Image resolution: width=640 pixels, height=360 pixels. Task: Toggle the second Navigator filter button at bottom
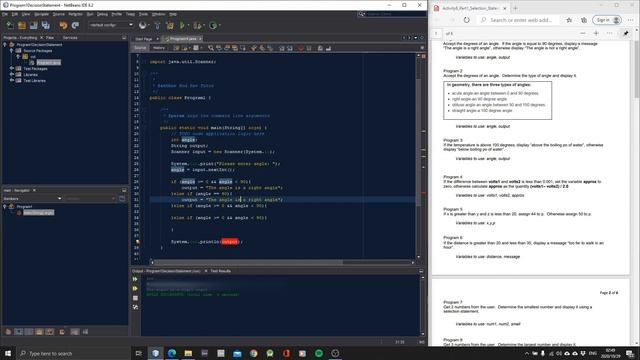click(x=19, y=332)
